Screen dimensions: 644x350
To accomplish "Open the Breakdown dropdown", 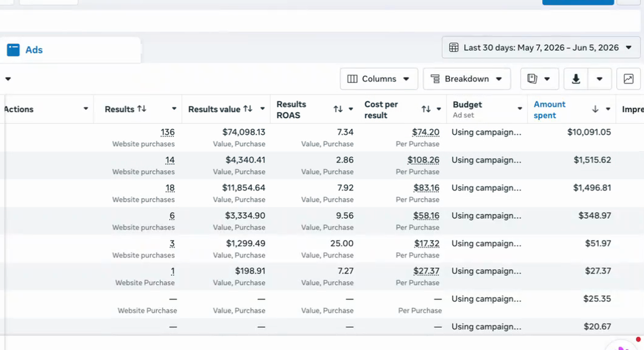I will (x=467, y=79).
